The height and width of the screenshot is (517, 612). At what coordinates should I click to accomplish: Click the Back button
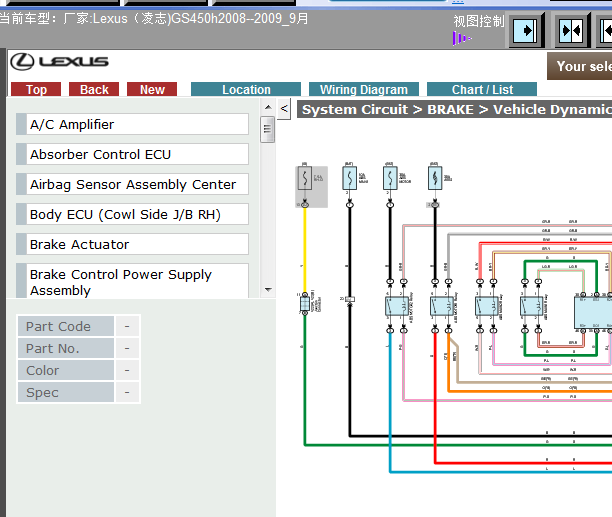[94, 89]
